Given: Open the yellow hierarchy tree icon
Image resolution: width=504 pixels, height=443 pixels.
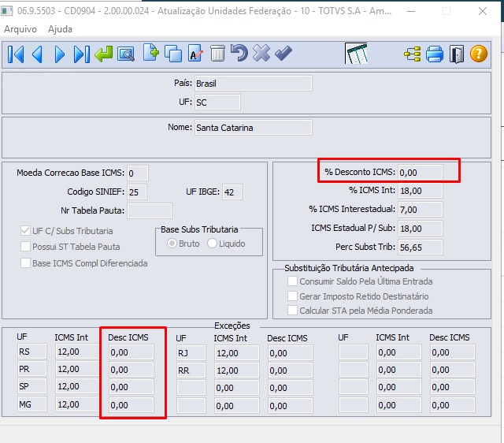Looking at the screenshot, I should (413, 54).
